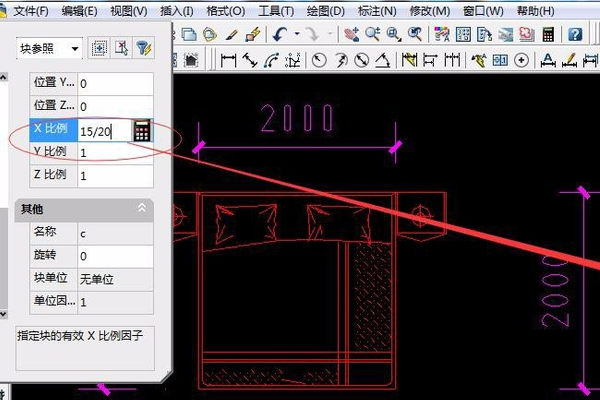
Task: Open the 文件(F) menu
Action: tap(31, 11)
